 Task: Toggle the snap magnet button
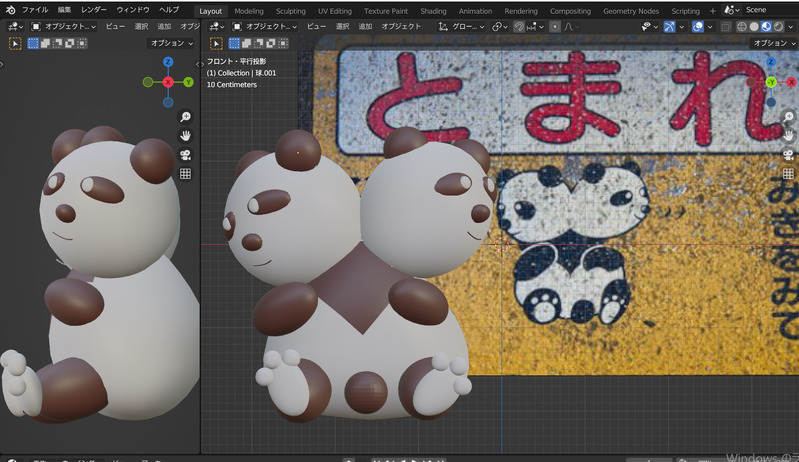click(520, 27)
